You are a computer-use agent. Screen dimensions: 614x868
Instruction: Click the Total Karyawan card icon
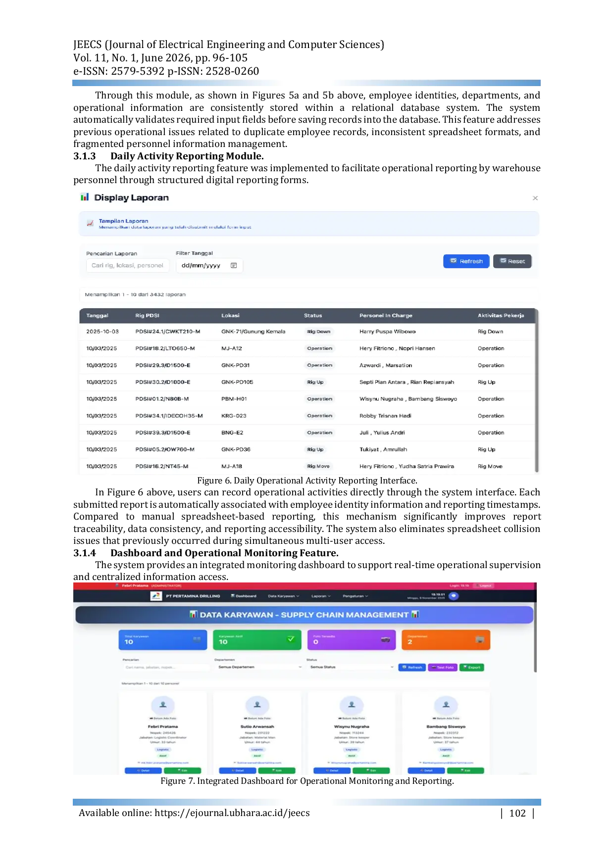pyautogui.click(x=197, y=639)
